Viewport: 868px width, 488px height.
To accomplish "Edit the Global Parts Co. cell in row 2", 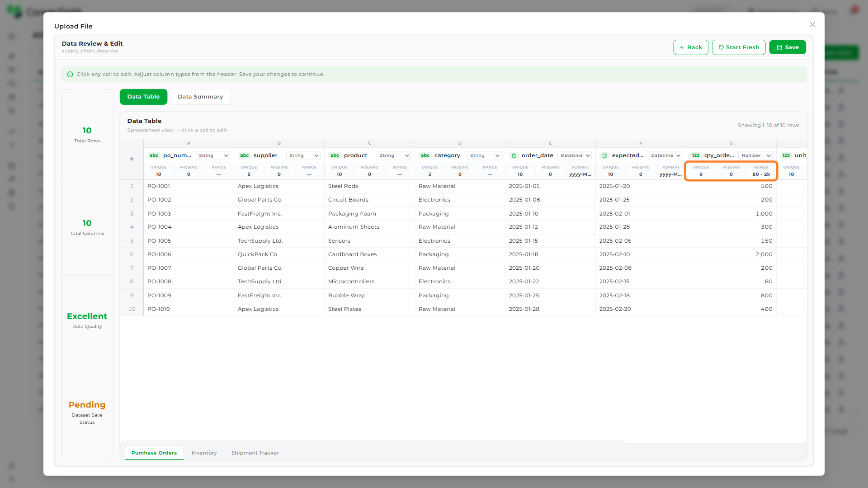I will (279, 200).
